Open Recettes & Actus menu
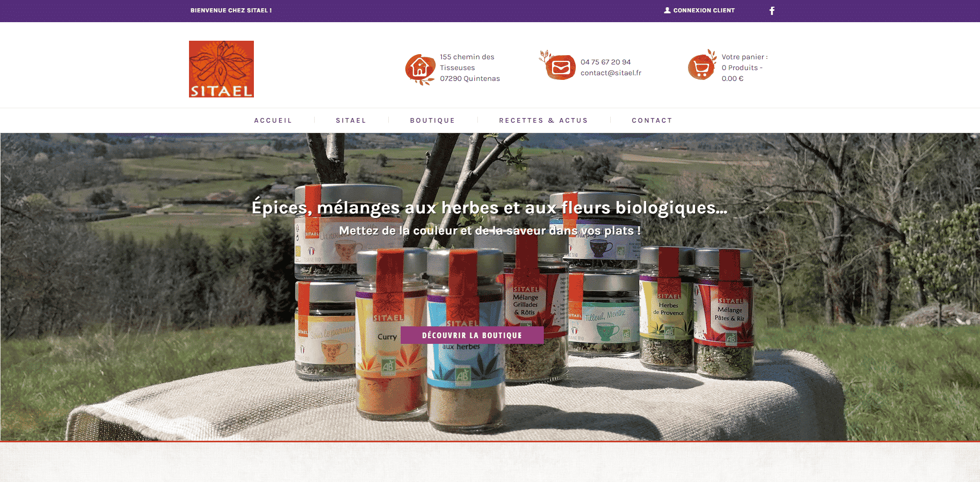 [543, 121]
